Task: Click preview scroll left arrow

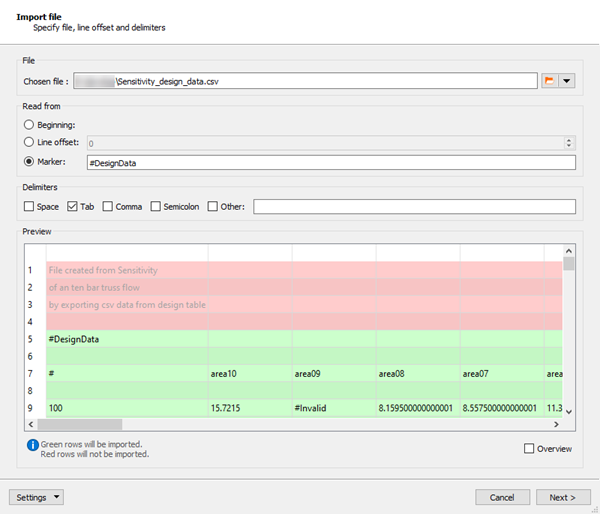Action: [31, 424]
